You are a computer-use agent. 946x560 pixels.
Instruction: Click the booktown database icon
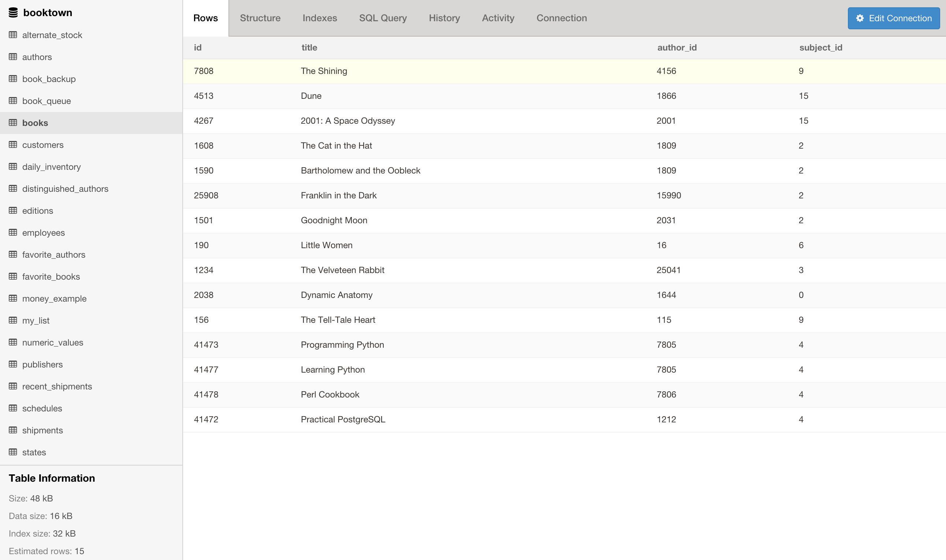pos(13,12)
